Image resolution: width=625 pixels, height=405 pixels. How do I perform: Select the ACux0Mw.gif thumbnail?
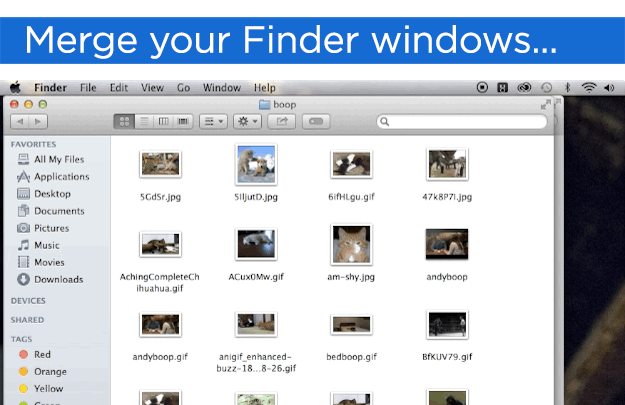pos(256,244)
